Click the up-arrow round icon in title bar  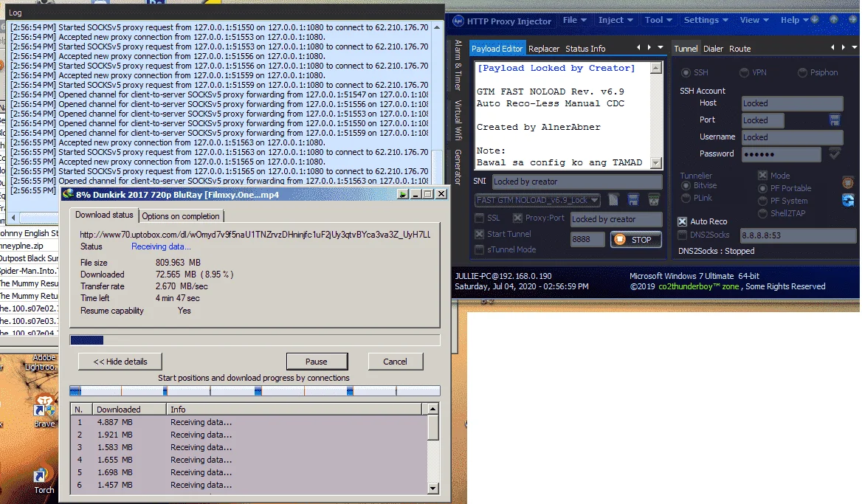[x=834, y=20]
